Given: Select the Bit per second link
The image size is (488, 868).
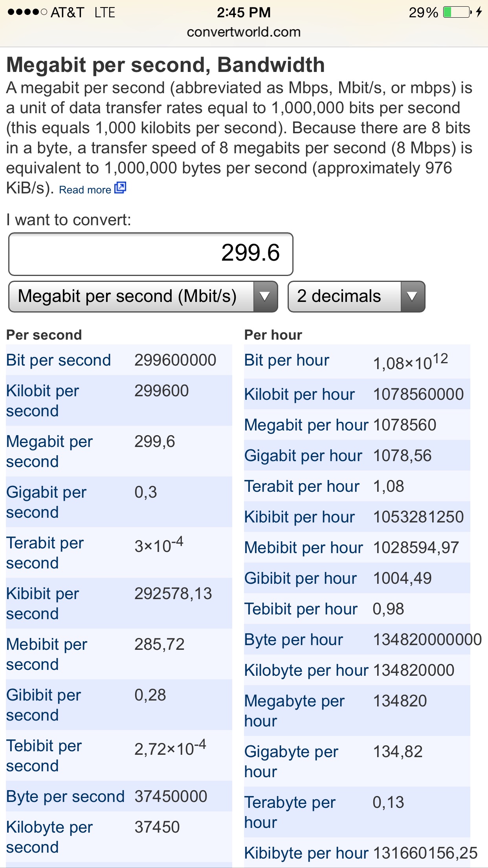Looking at the screenshot, I should coord(59,360).
